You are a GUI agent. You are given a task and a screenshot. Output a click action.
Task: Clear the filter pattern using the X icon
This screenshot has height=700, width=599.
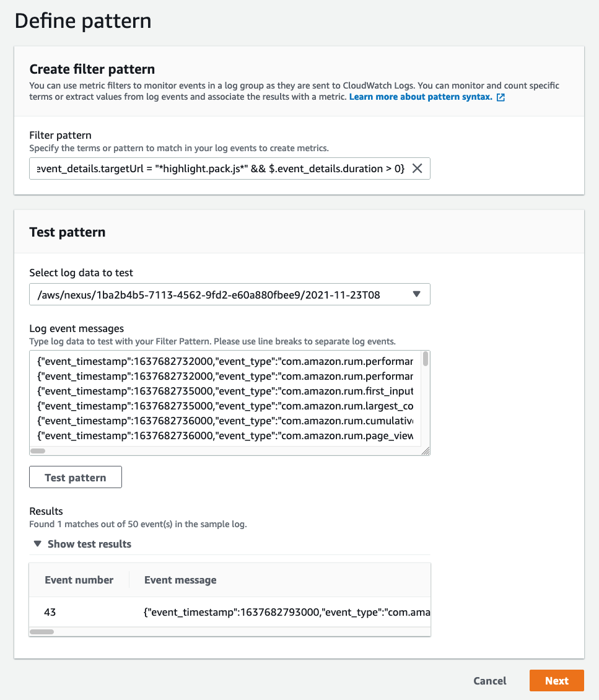[x=418, y=168]
